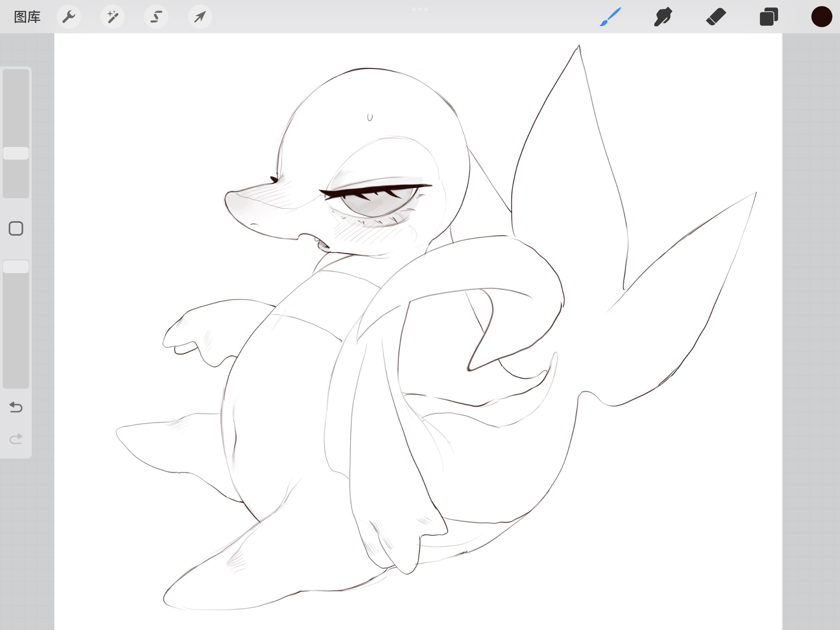
Task: Click the three-dot handle at top center
Action: click(x=420, y=9)
